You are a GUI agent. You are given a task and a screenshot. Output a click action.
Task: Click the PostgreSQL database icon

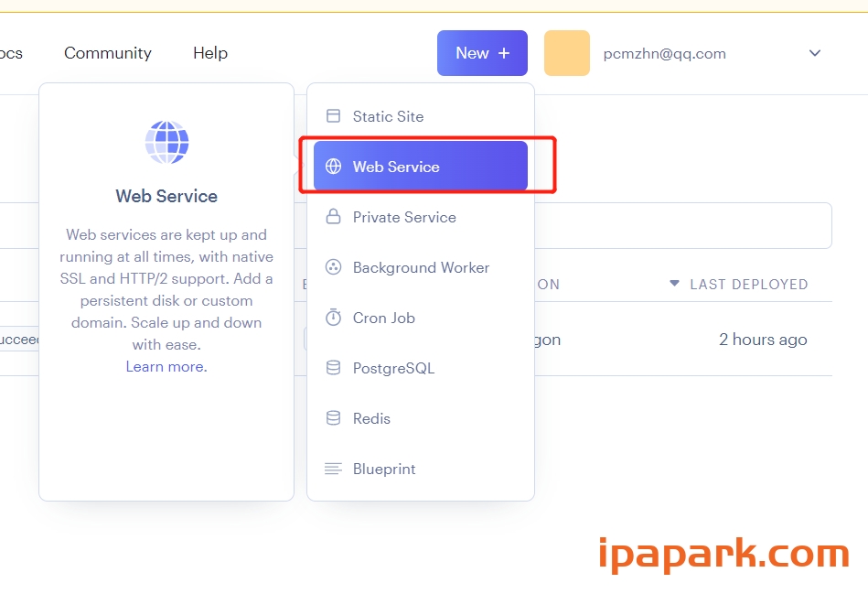tap(333, 368)
